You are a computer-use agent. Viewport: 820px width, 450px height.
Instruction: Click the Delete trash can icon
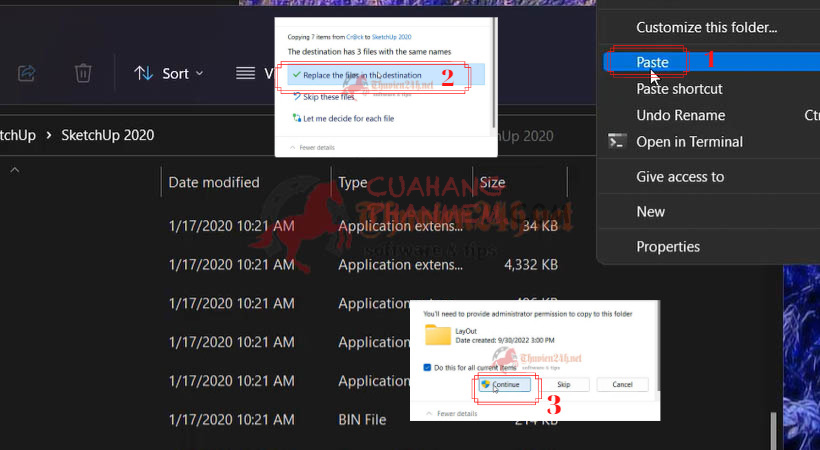pyautogui.click(x=83, y=73)
